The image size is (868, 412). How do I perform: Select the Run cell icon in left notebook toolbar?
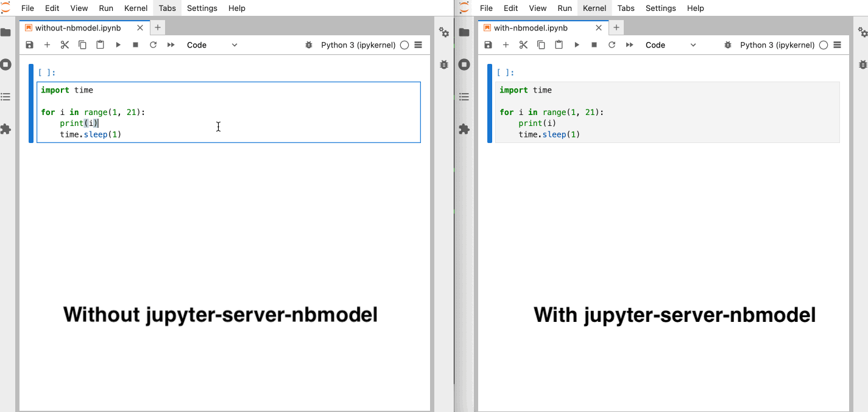tap(118, 44)
